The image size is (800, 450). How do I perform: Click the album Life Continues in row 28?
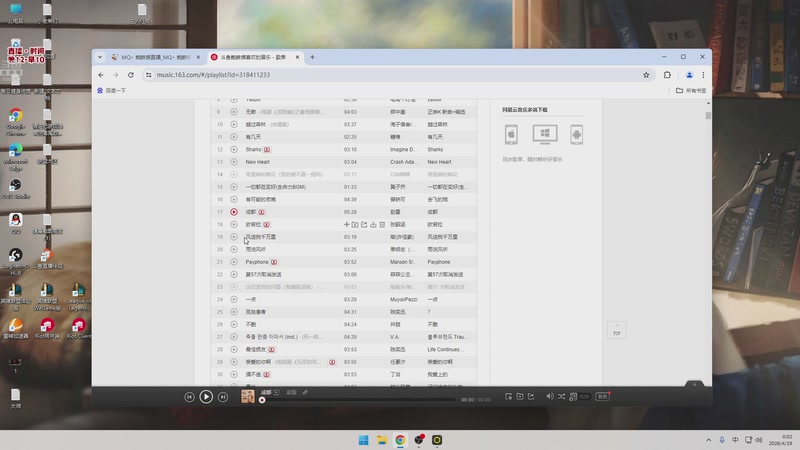coord(445,349)
